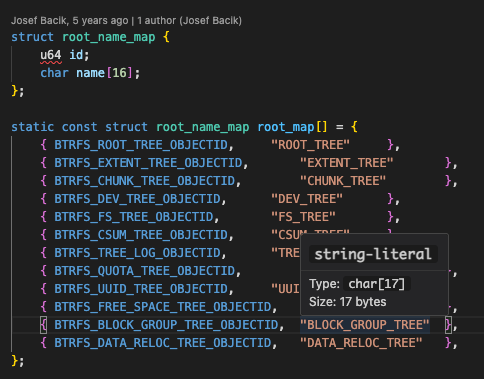The image size is (484, 379).
Task: Click the 'const' keyword
Action: click(80, 127)
